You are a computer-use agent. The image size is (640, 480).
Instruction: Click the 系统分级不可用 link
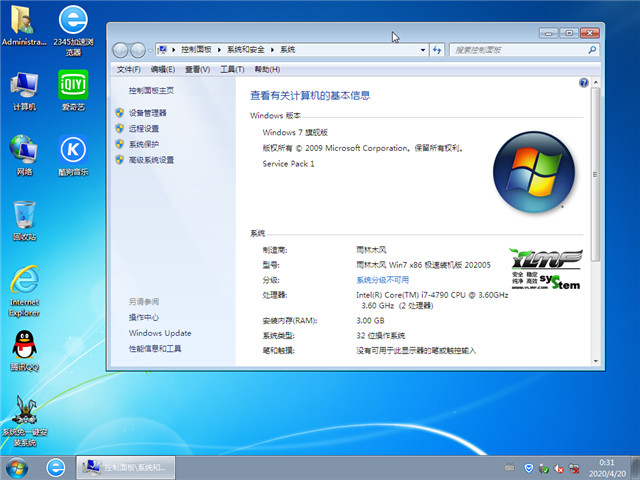click(x=382, y=280)
